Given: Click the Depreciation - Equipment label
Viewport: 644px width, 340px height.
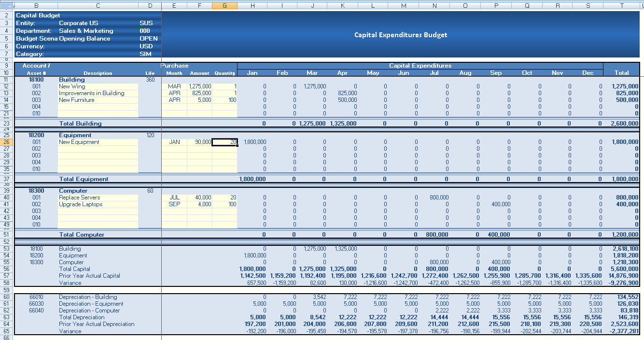Looking at the screenshot, I should point(91,304).
